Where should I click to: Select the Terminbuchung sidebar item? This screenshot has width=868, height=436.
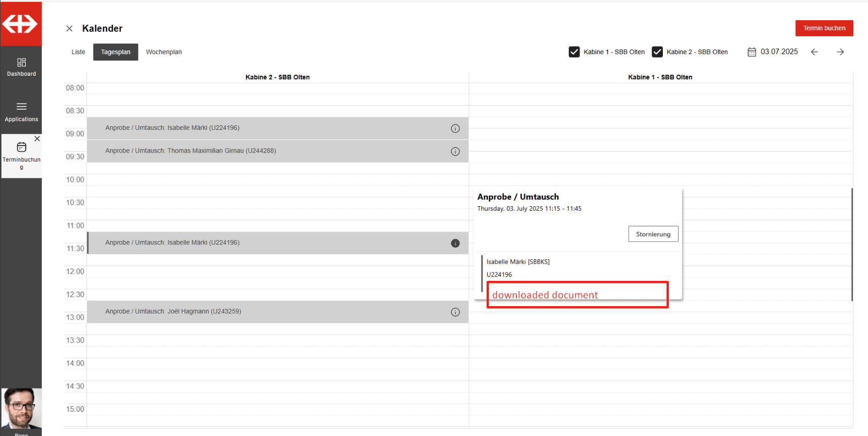(21, 155)
